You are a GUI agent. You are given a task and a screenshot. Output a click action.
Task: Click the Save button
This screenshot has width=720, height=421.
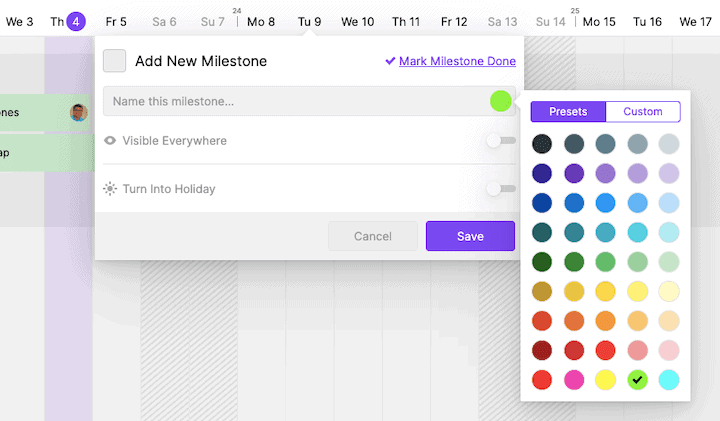pyautogui.click(x=470, y=236)
